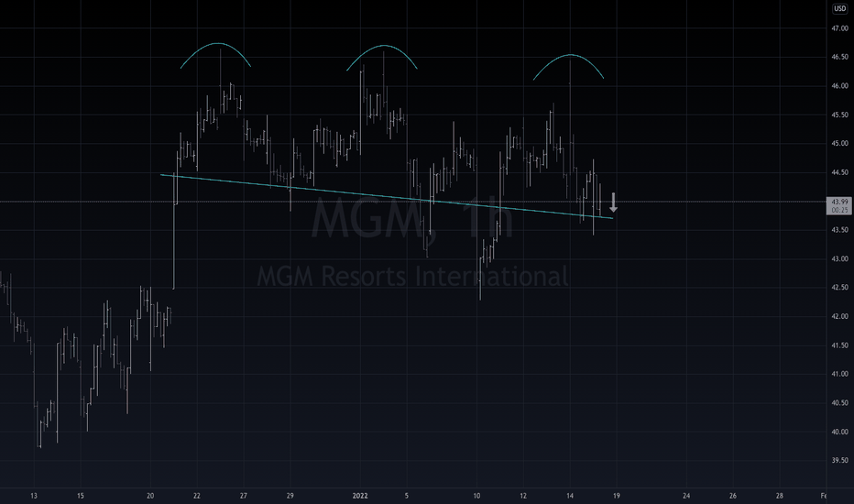Click the 29 date label on time axis
The height and width of the screenshot is (504, 854).
pyautogui.click(x=290, y=496)
